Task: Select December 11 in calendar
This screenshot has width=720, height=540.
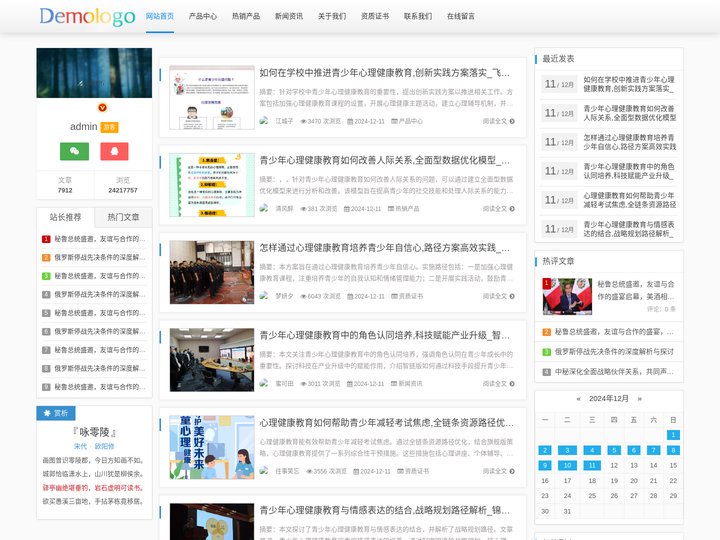Action: point(592,465)
